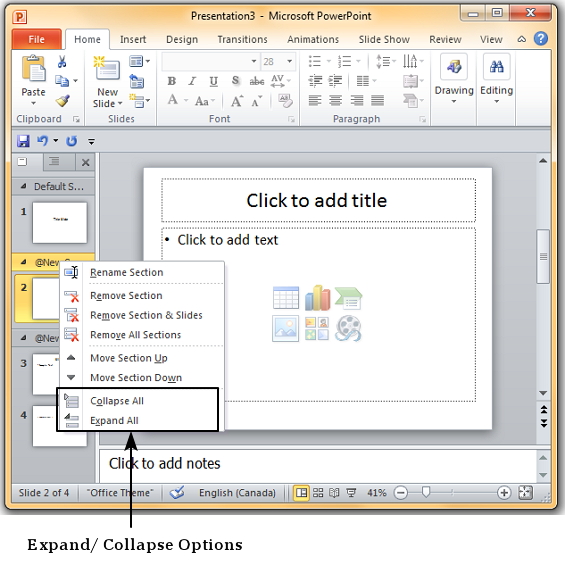Open the Slide Layout dropdown

(x=139, y=62)
